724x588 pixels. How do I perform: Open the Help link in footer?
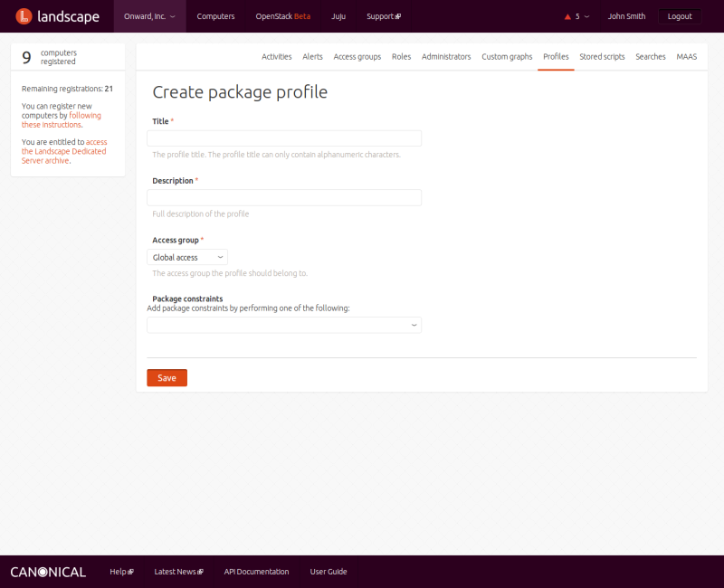click(121, 572)
